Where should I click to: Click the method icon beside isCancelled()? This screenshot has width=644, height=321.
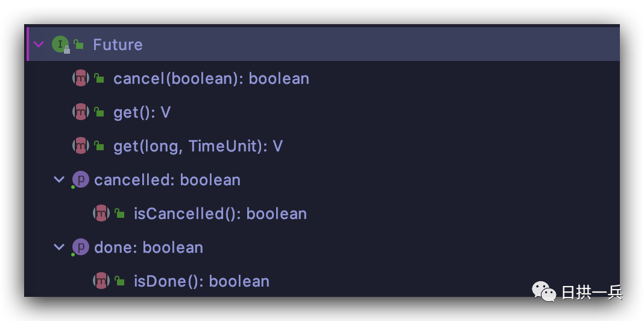coord(101,214)
